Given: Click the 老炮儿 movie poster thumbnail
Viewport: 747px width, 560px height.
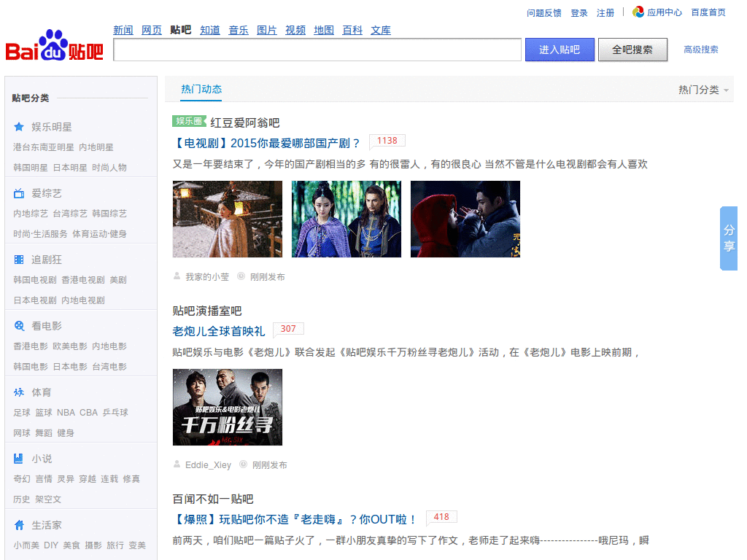Looking at the screenshot, I should [227, 407].
